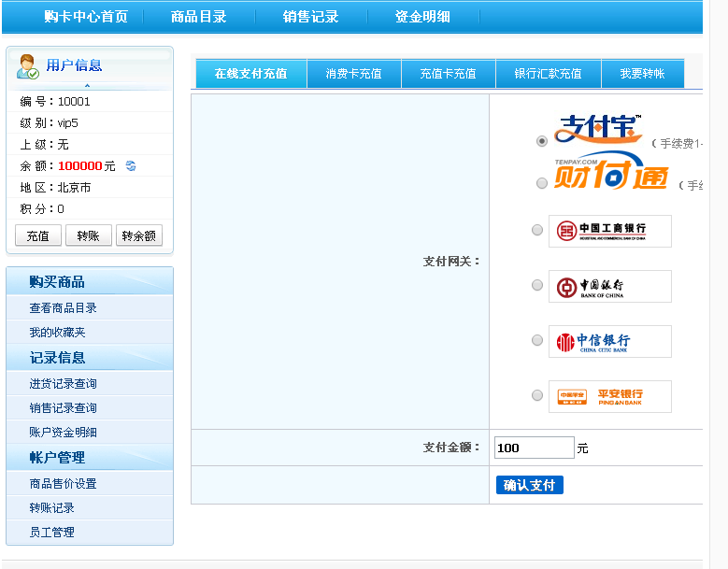Choose the 中国工商银行 radio option
This screenshot has width=728, height=569.
pyautogui.click(x=537, y=230)
